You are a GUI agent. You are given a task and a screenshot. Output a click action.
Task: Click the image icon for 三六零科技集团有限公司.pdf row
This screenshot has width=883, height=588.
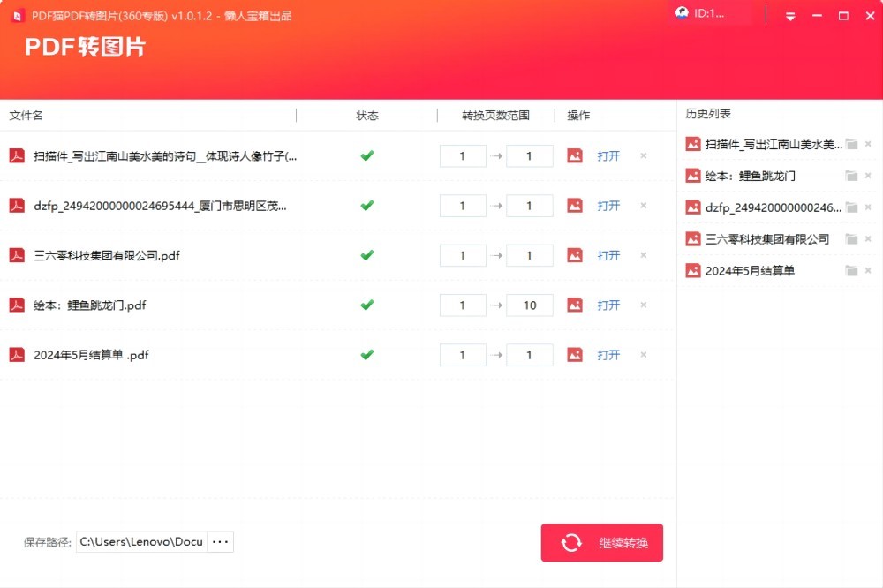(x=575, y=255)
